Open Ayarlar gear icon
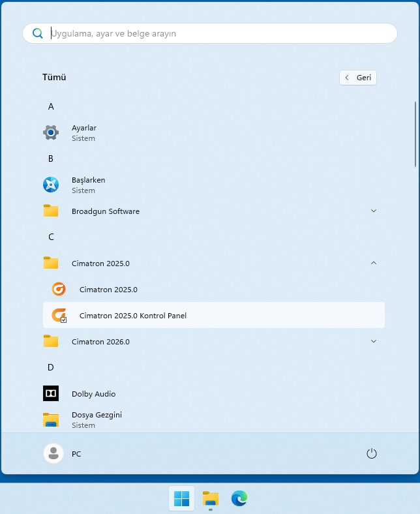The height and width of the screenshot is (514, 420). pyautogui.click(x=51, y=132)
